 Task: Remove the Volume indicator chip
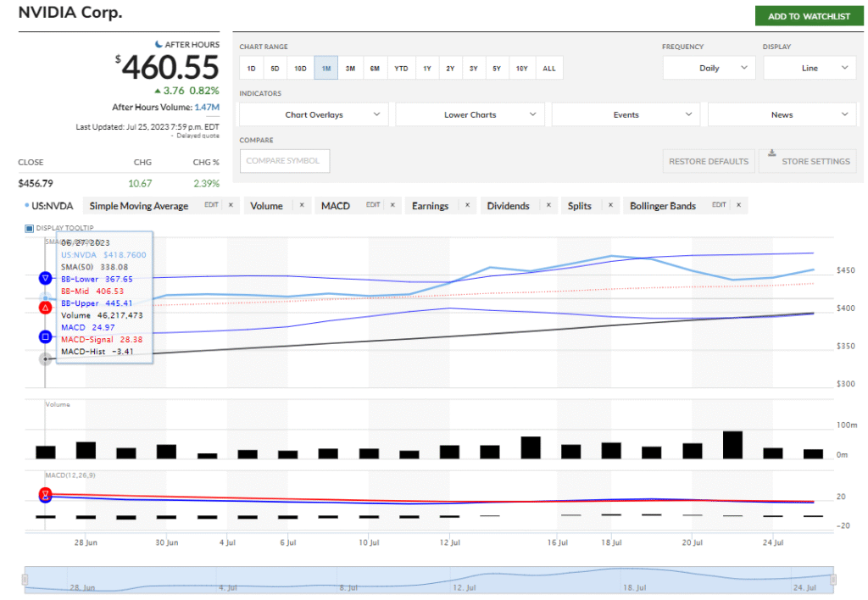pos(302,205)
